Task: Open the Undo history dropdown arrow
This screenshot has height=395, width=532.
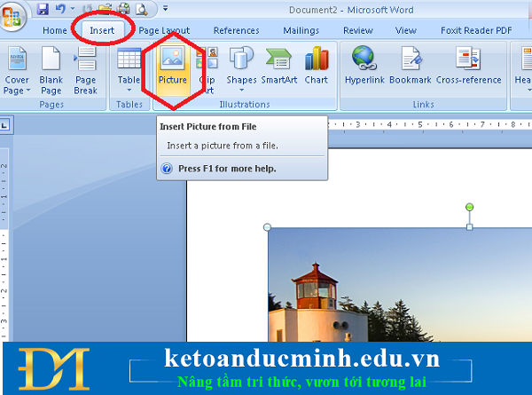Action: [73, 9]
